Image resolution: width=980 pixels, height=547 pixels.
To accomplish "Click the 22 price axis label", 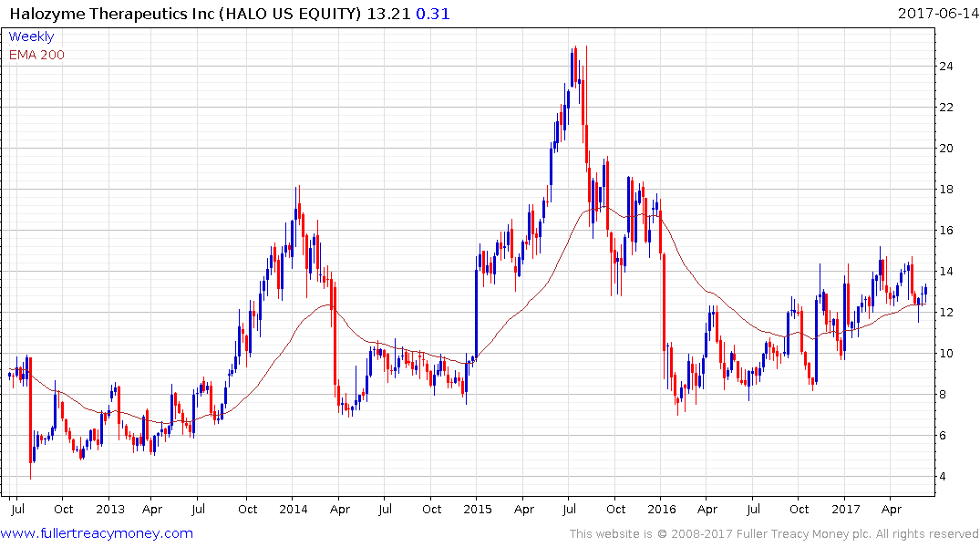I will pyautogui.click(x=946, y=108).
